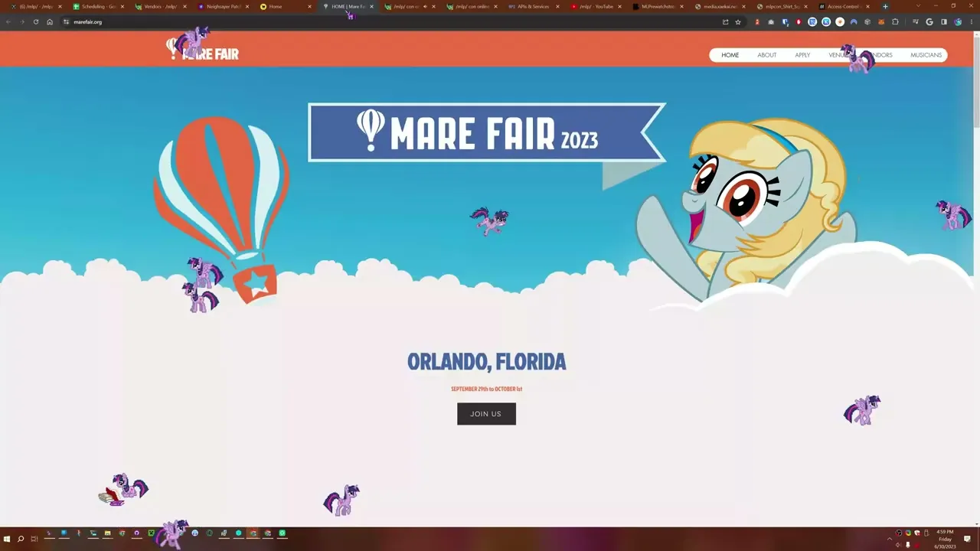Reload the marefair.org page
This screenshot has height=551, width=980.
coord(35,21)
